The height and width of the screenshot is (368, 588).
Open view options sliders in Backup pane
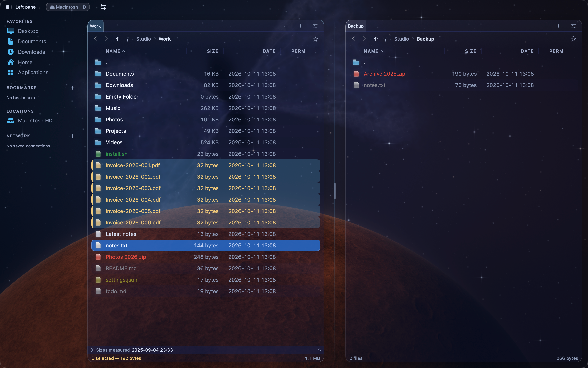(x=573, y=26)
